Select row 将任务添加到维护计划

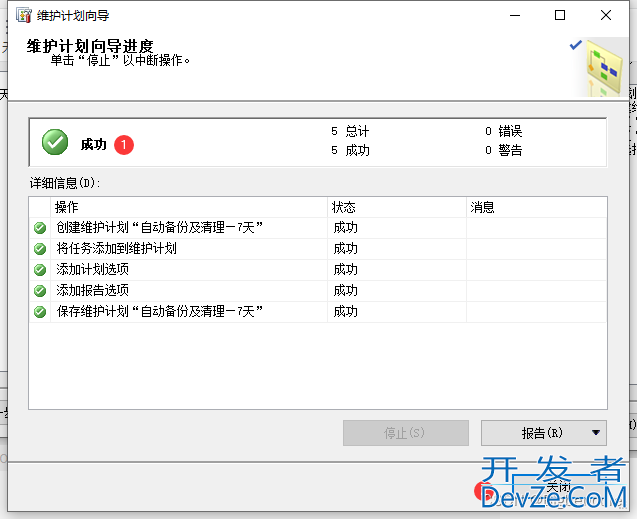(318, 249)
